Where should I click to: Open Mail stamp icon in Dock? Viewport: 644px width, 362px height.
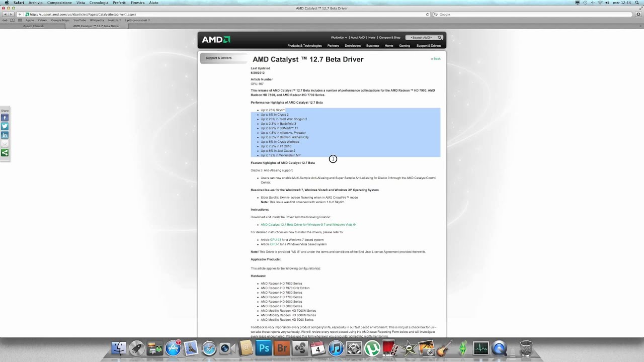191,348
